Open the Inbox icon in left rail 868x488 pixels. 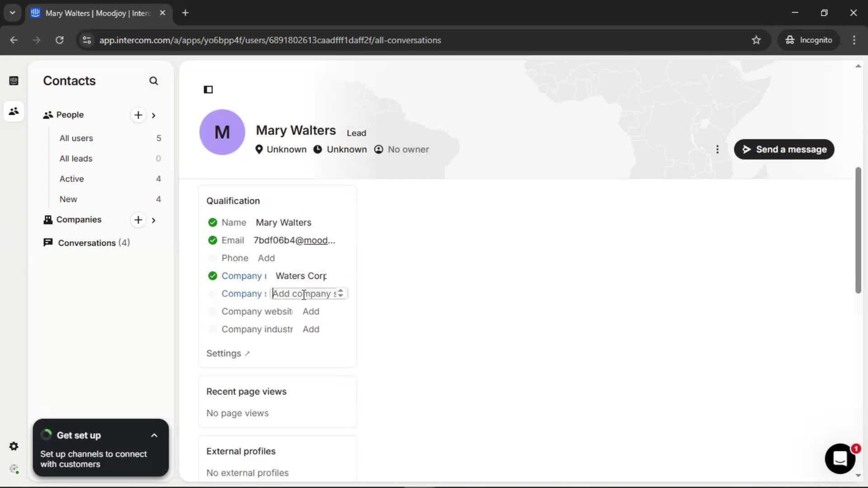[14, 81]
